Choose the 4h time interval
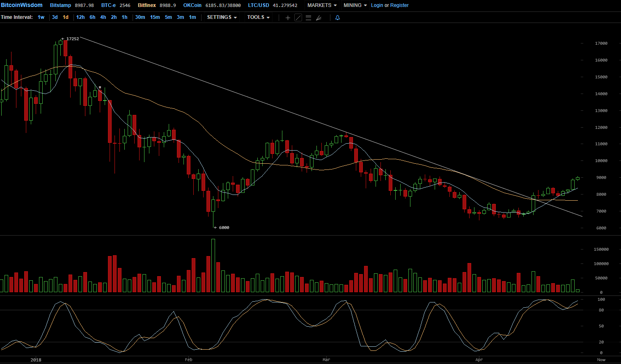 pos(103,17)
